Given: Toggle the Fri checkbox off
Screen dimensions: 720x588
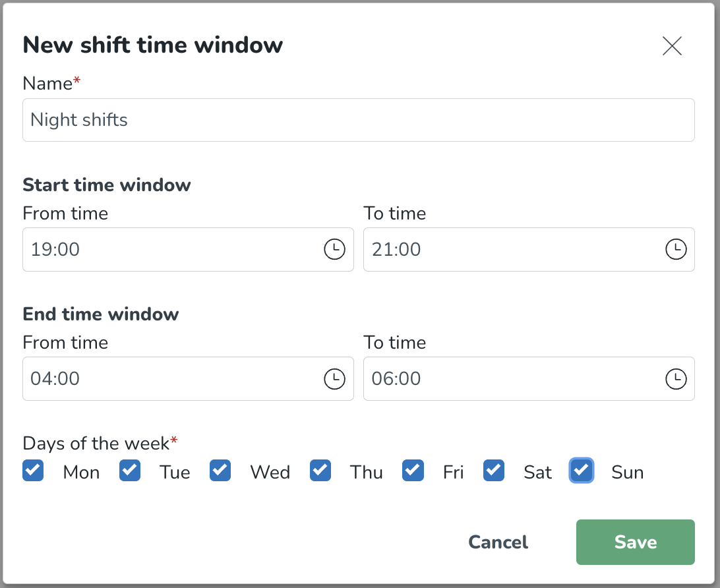Looking at the screenshot, I should [413, 471].
